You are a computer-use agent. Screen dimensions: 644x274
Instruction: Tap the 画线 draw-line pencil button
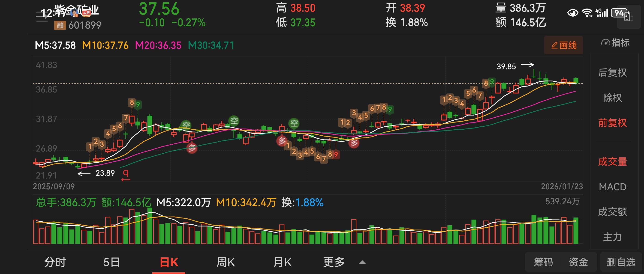pos(563,45)
